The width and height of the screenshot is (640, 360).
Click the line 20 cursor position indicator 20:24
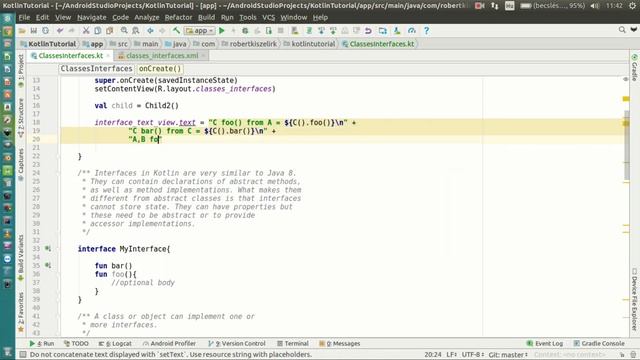(x=433, y=354)
